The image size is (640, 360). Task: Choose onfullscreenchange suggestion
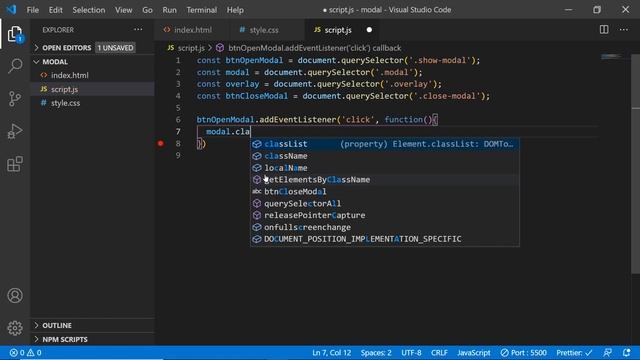pos(384,227)
